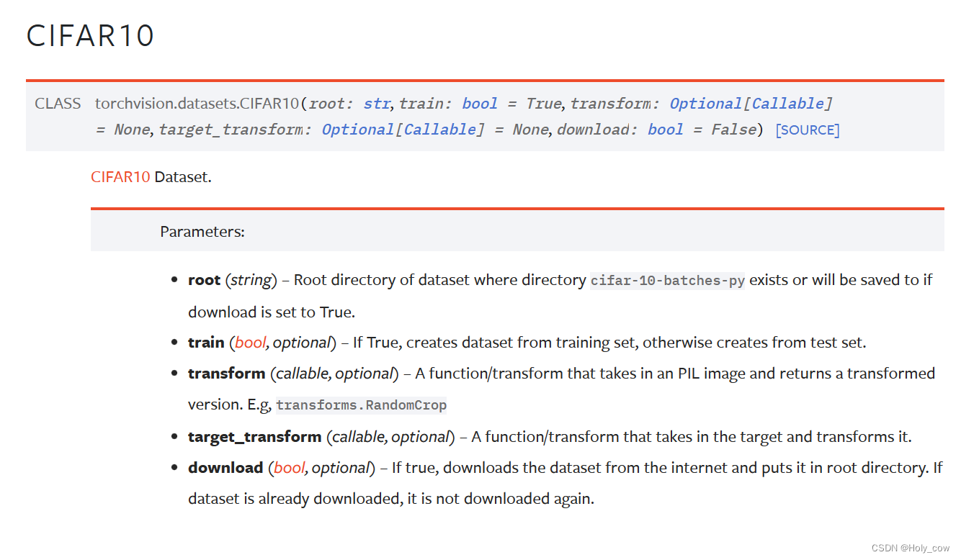Click 'otherwise creates from test set' text
Image resolution: width=961 pixels, height=560 pixels.
(x=752, y=343)
